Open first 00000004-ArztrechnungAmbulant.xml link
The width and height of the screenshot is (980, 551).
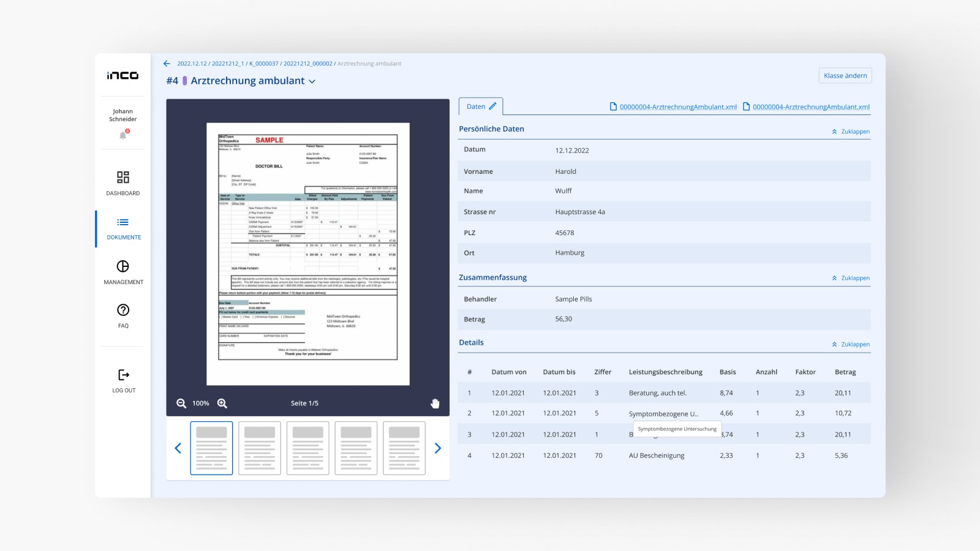pyautogui.click(x=678, y=107)
